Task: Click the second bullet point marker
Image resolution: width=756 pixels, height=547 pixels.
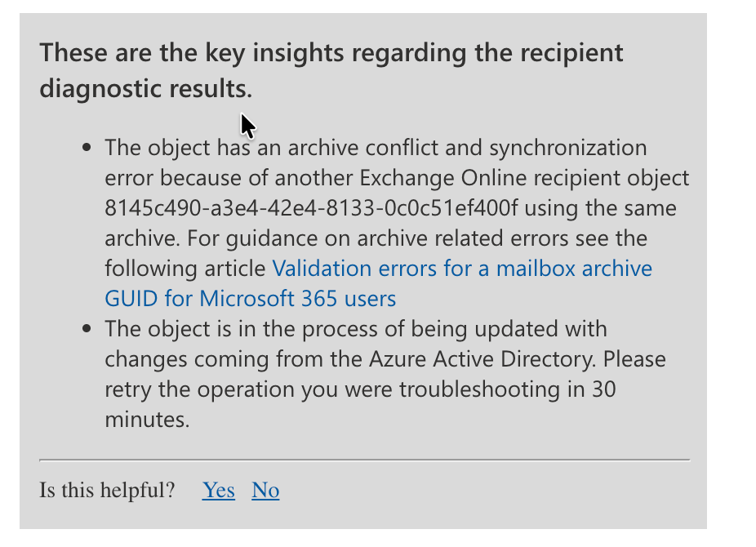Action: pyautogui.click(x=87, y=330)
